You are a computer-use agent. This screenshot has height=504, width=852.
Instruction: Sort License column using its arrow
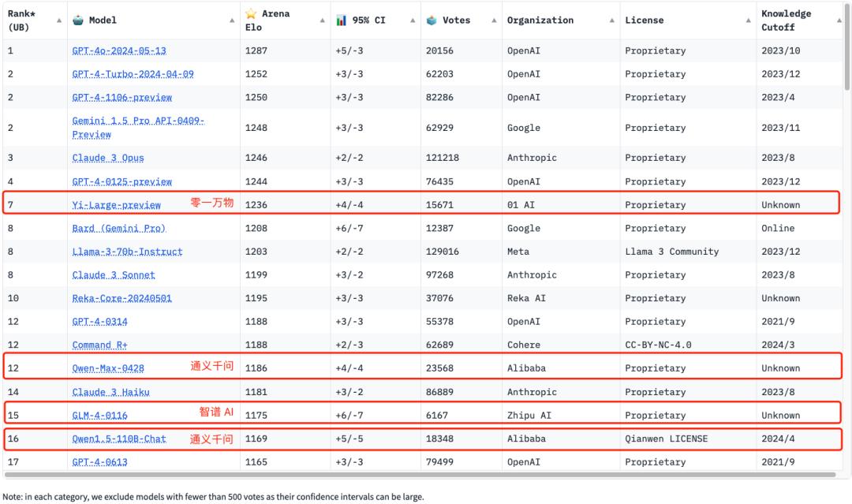pos(748,21)
